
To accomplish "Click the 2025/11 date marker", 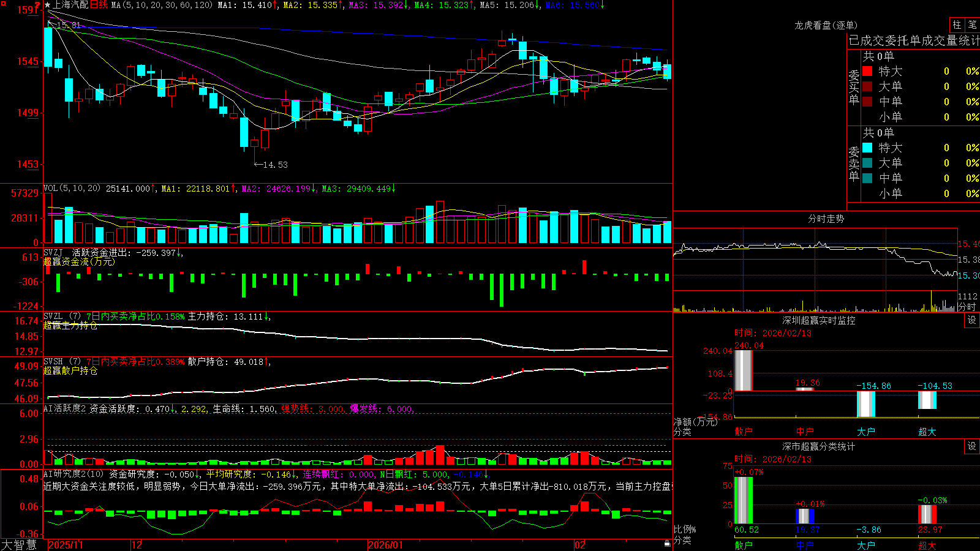I will (x=66, y=545).
